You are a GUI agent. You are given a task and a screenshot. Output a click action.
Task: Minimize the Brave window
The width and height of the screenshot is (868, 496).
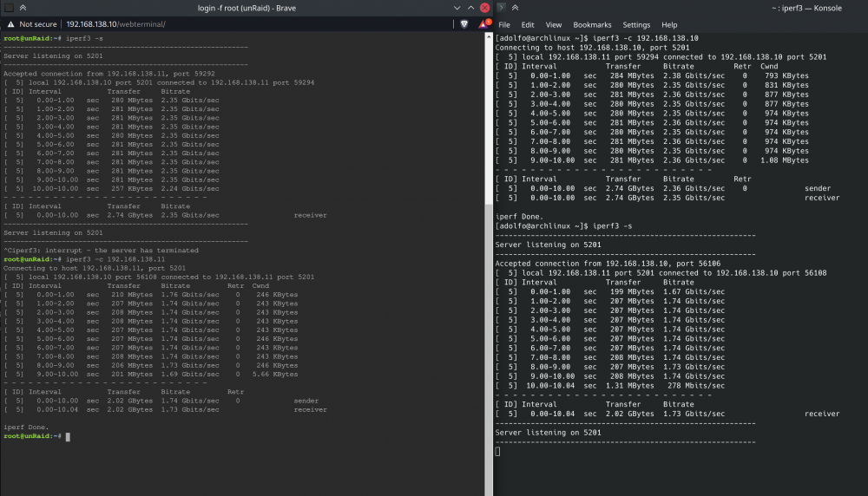(457, 8)
